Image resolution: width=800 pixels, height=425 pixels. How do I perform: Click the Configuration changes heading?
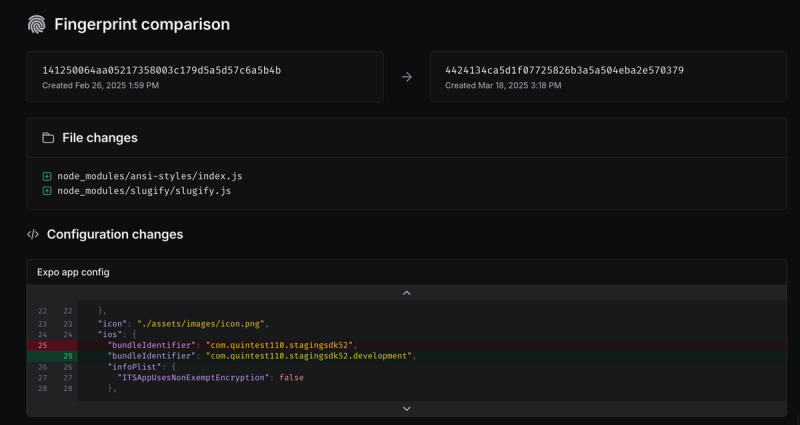115,234
